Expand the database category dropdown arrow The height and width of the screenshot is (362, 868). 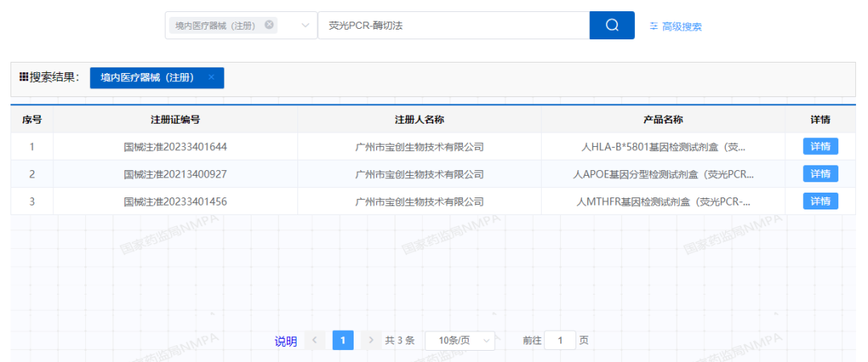pos(305,26)
